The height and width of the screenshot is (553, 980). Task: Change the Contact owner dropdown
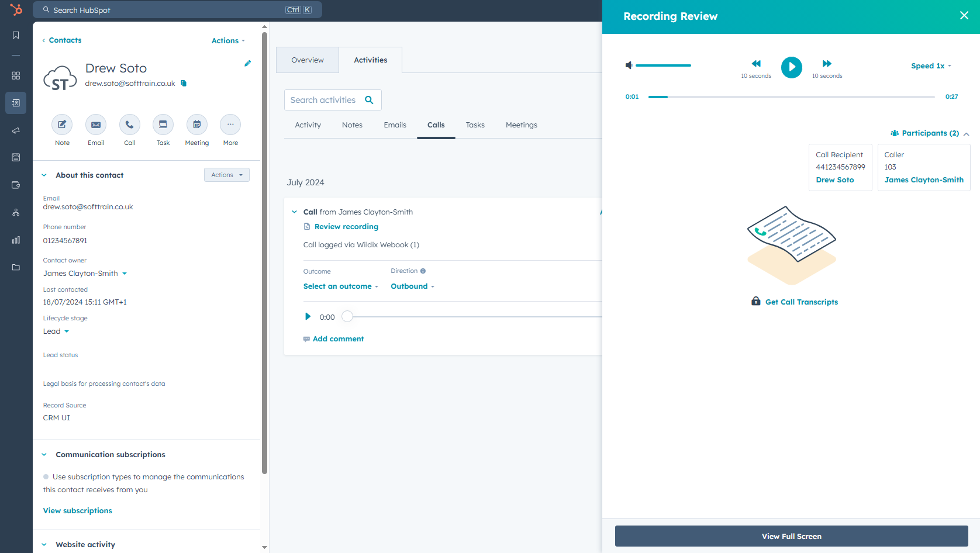(x=85, y=274)
